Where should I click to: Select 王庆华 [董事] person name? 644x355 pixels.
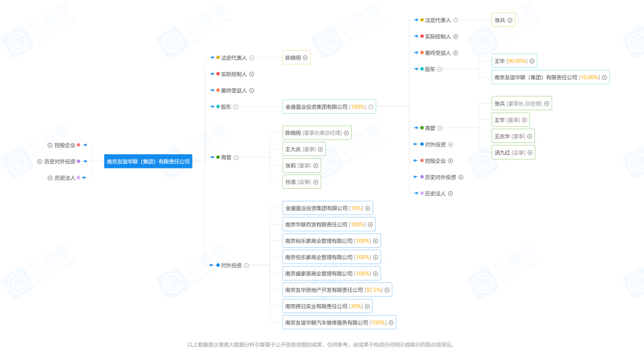[x=502, y=136]
